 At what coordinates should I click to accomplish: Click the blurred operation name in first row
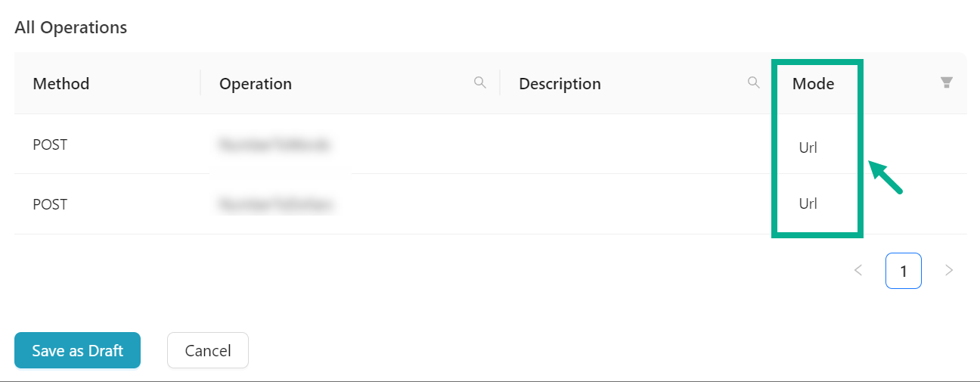[274, 144]
